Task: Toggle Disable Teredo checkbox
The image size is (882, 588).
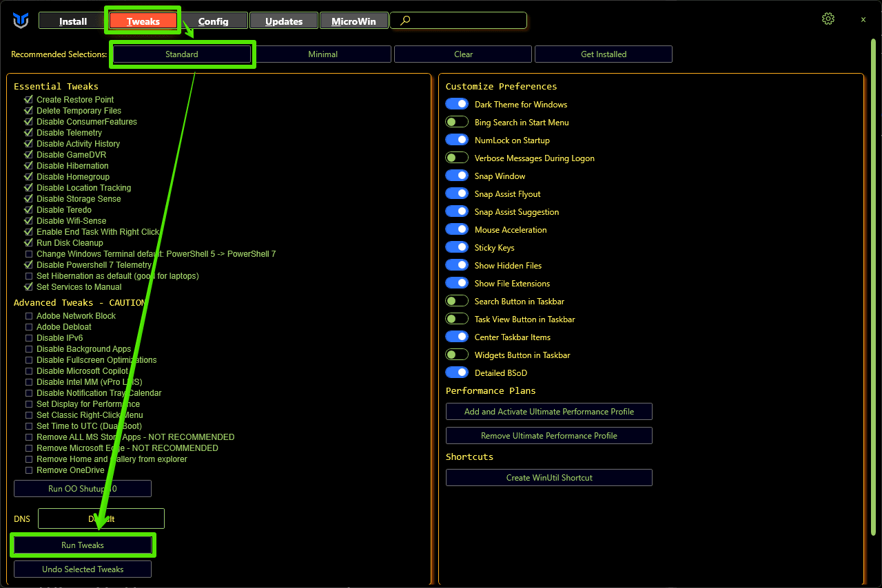Action: tap(29, 210)
